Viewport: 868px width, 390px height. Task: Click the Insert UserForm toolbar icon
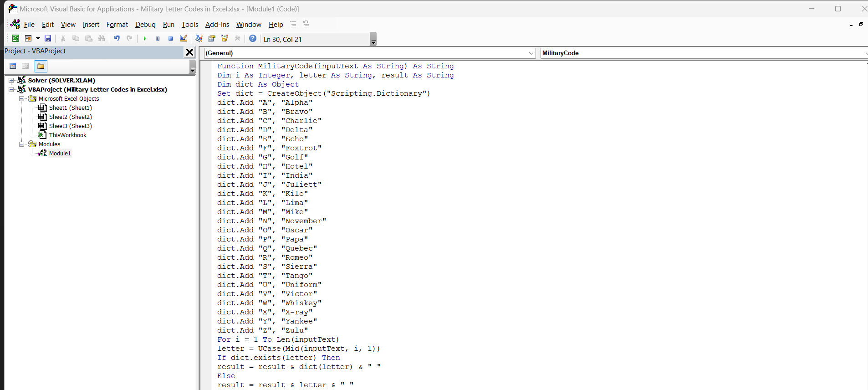point(28,39)
